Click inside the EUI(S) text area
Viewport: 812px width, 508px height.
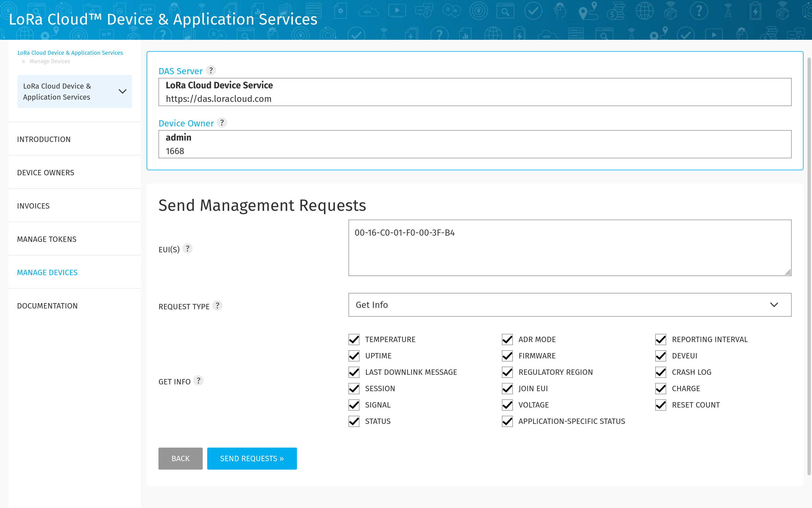click(570, 248)
